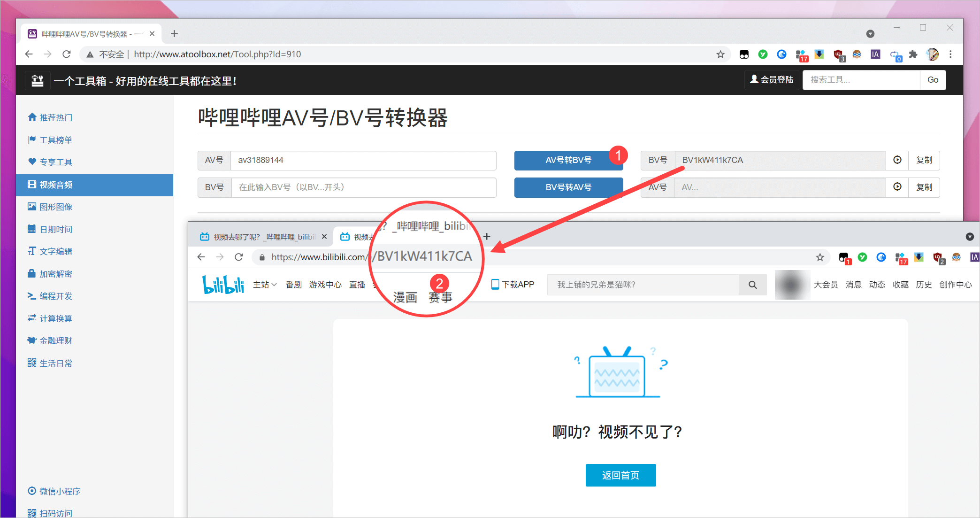Viewport: 980px width, 518px height.
Task: Open the tab search dropdown arrow in Chrome
Action: click(x=870, y=34)
